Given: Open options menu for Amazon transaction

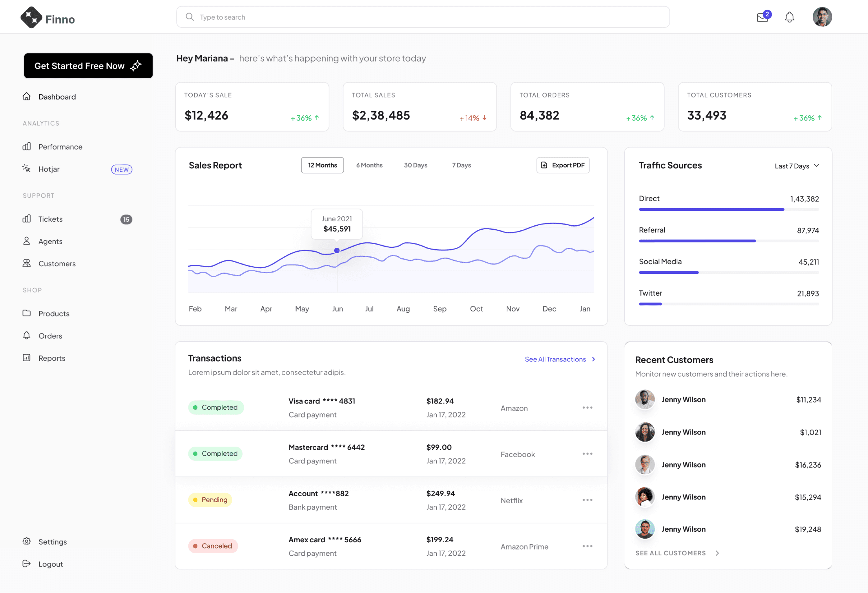Looking at the screenshot, I should [x=588, y=407].
